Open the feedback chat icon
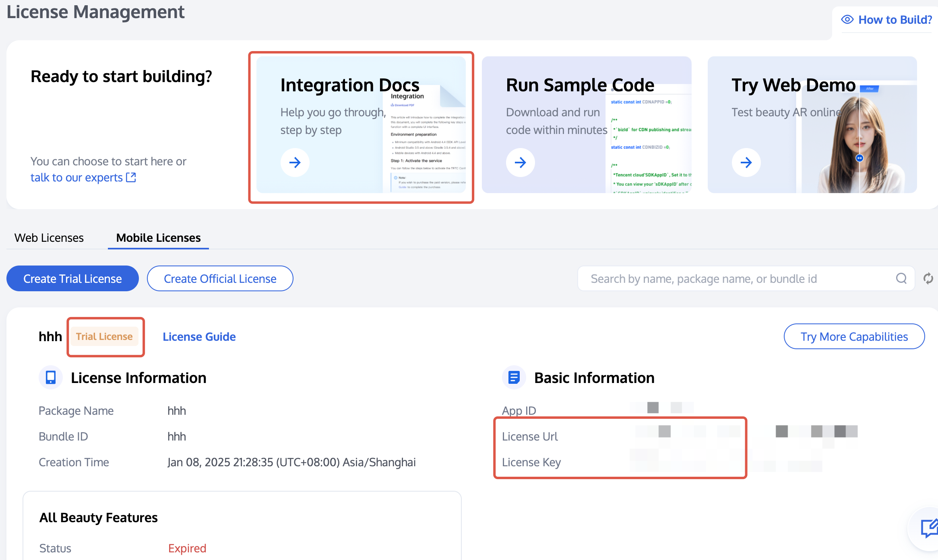This screenshot has height=560, width=938. [929, 528]
